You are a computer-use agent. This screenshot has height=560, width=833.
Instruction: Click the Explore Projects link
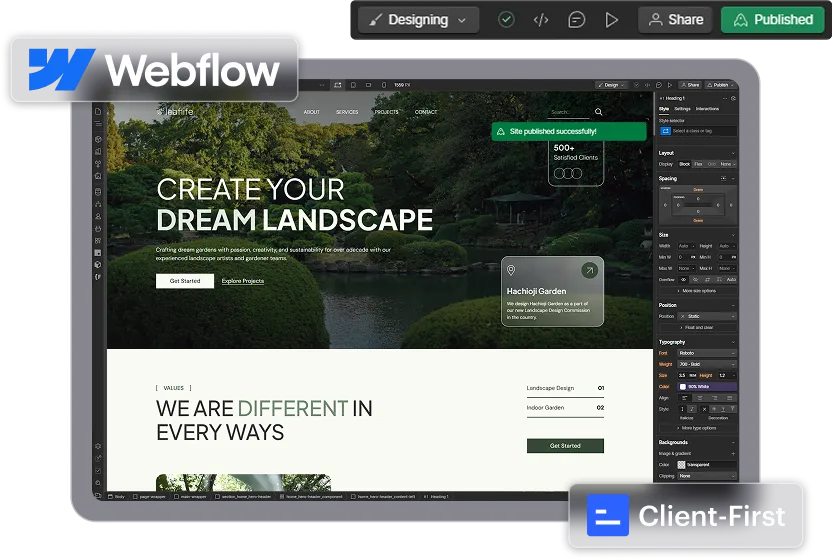[243, 281]
